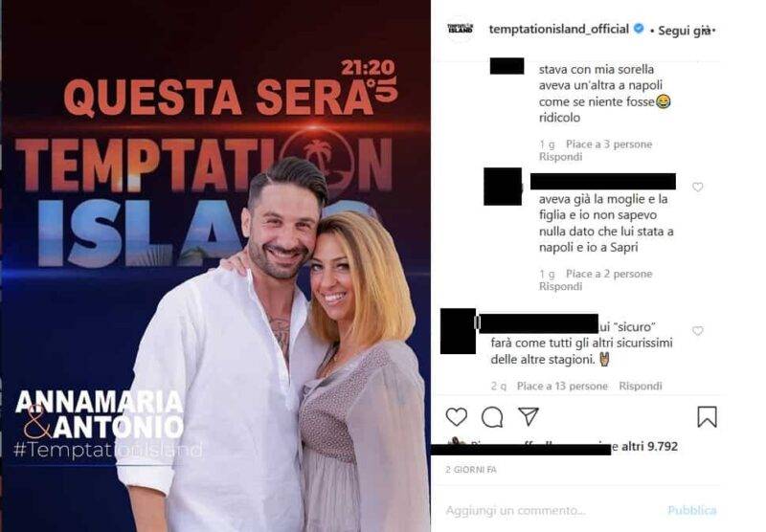View likes on "Piace a 13 persone"
This screenshot has height=532, width=766.
562,386
